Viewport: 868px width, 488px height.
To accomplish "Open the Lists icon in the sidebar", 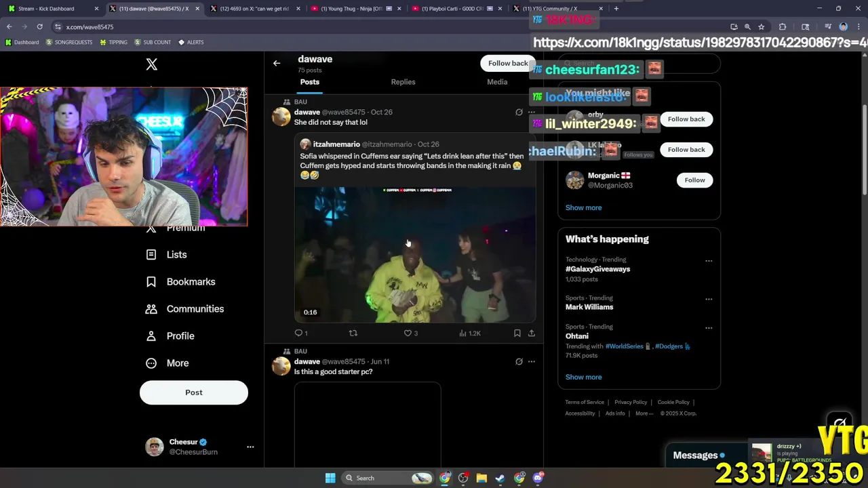I will [x=151, y=254].
